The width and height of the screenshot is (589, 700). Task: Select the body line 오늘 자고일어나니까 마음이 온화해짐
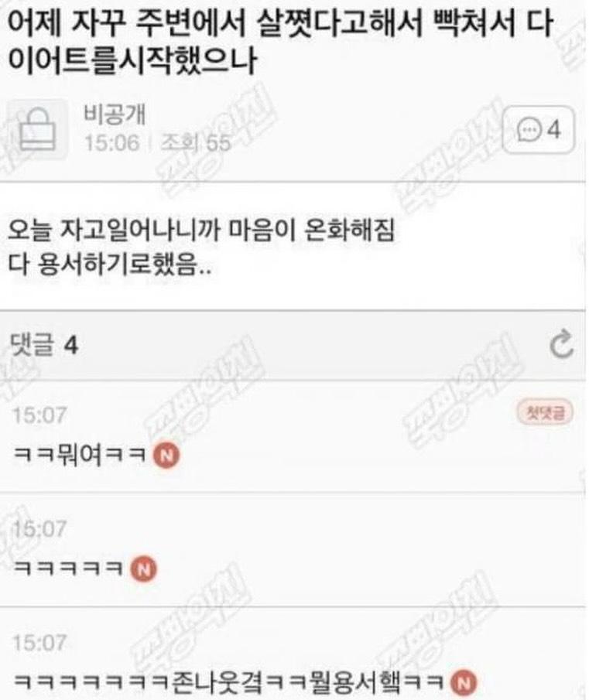pyautogui.click(x=201, y=230)
